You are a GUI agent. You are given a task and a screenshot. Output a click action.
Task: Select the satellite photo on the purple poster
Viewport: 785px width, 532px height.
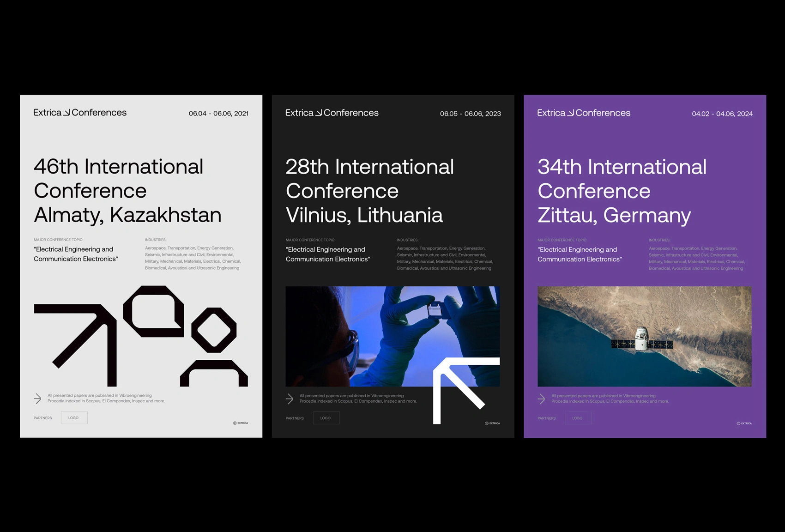pyautogui.click(x=644, y=336)
